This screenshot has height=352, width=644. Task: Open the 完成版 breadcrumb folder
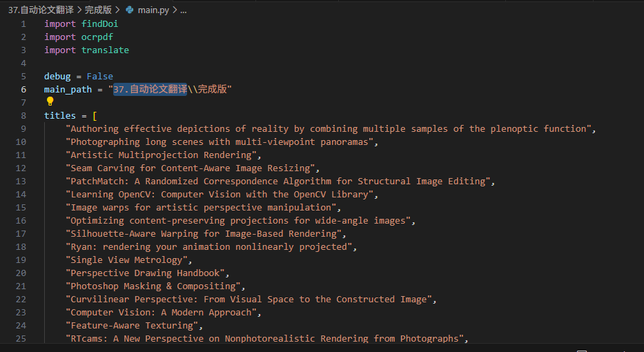click(x=98, y=10)
